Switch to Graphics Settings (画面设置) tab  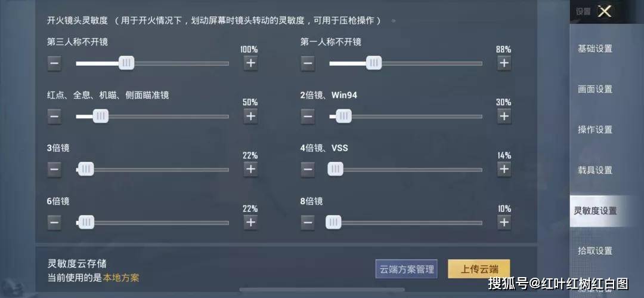tap(595, 89)
